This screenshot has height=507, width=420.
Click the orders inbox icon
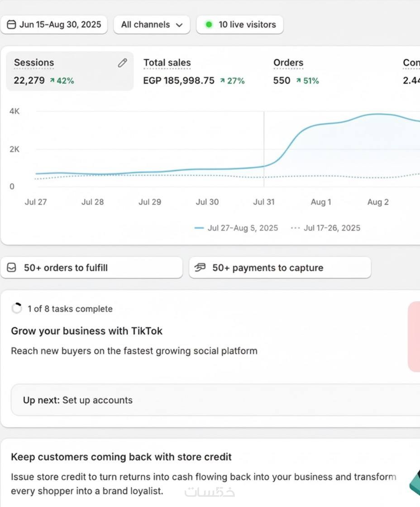tap(12, 268)
